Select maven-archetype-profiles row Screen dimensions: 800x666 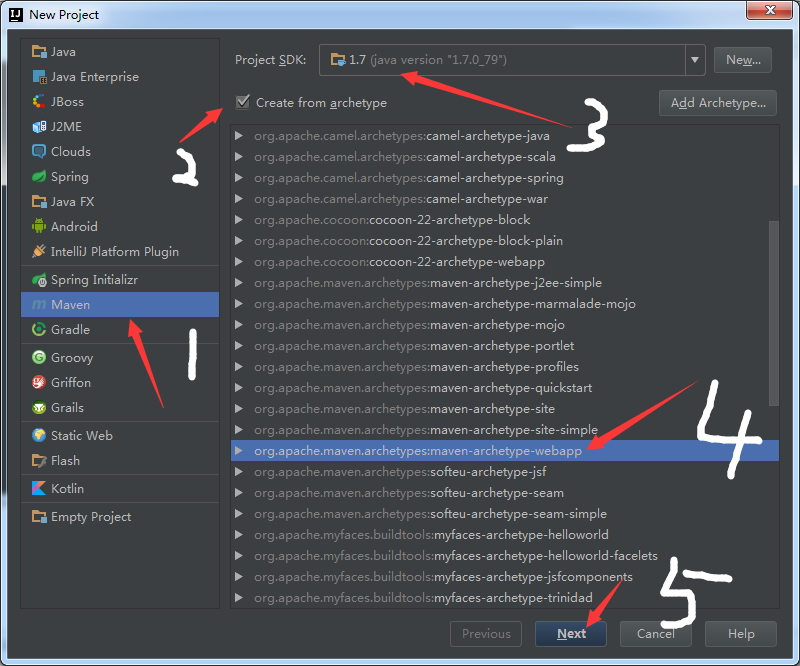[x=505, y=366]
